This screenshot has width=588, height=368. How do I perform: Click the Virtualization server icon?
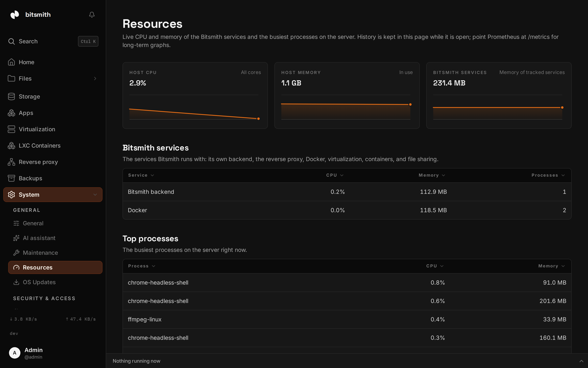point(11,129)
